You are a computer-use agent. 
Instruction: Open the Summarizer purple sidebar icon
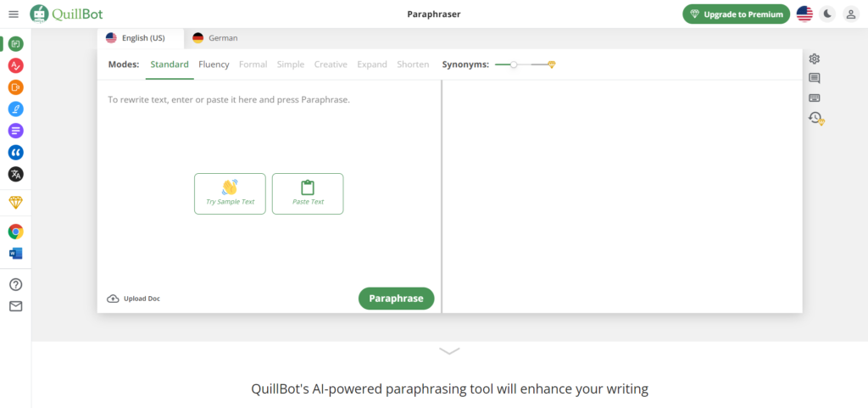pos(15,131)
